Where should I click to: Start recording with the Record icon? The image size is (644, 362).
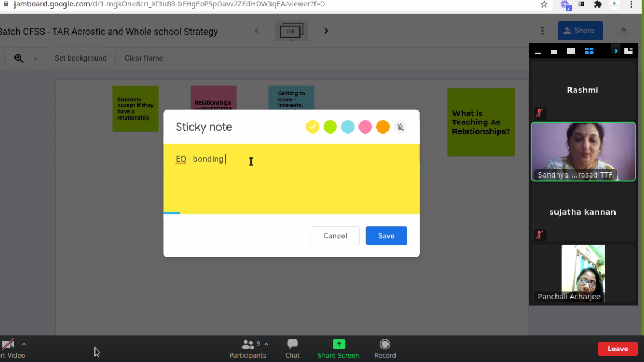(385, 344)
